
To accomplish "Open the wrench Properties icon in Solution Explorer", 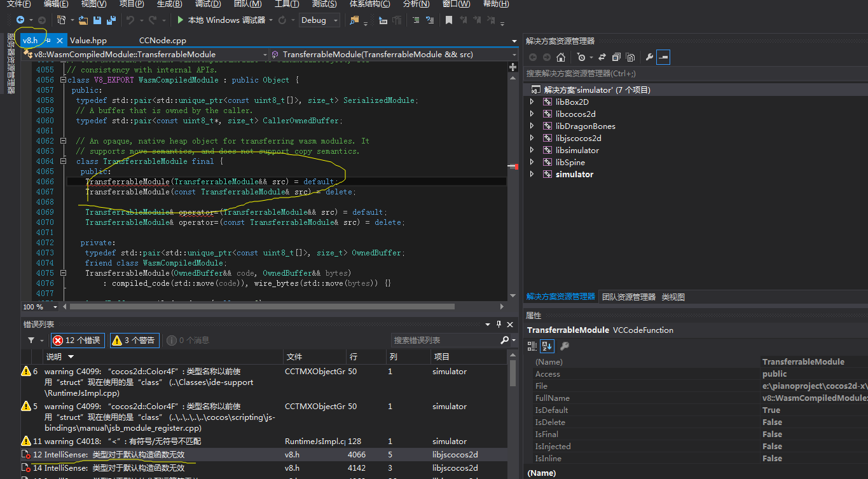I will point(649,57).
